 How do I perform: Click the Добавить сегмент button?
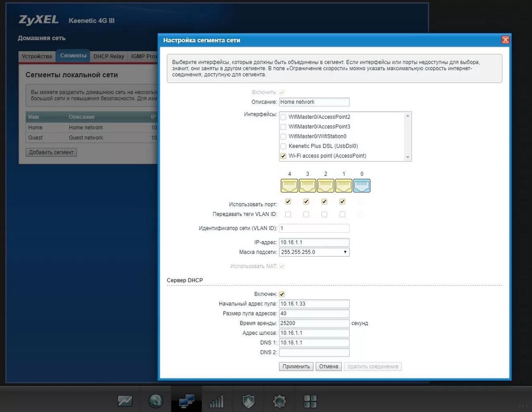coord(51,152)
